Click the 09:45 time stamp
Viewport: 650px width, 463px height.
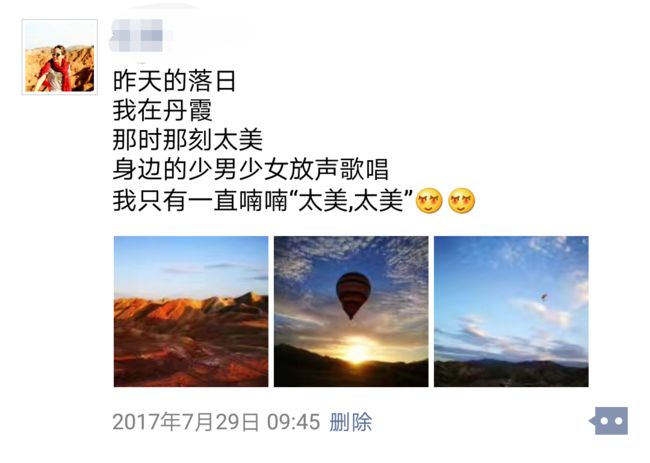(293, 422)
